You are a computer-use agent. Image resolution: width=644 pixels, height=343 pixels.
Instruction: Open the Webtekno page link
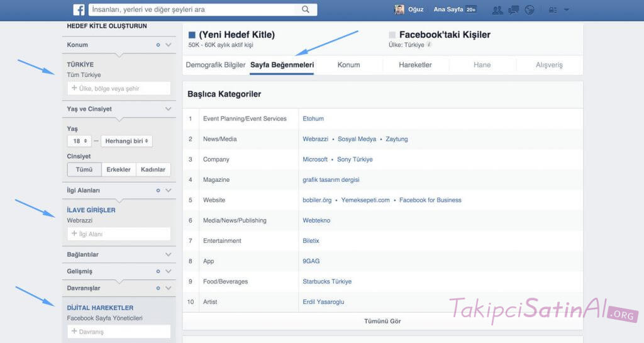[316, 220]
